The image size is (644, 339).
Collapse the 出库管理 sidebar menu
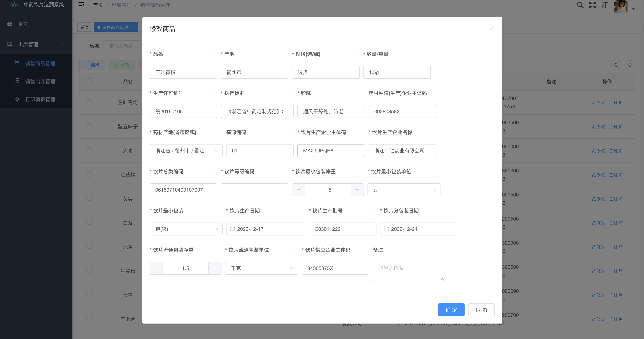[36, 44]
